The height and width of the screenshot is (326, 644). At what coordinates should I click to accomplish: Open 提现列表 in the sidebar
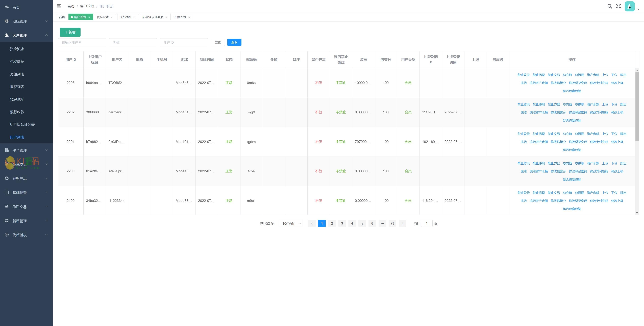[17, 87]
